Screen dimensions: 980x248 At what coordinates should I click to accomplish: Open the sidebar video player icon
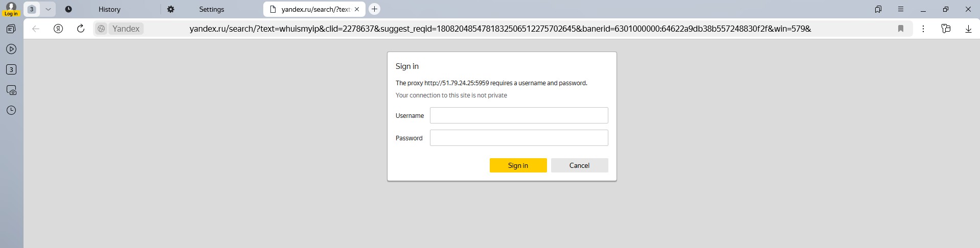(11, 49)
